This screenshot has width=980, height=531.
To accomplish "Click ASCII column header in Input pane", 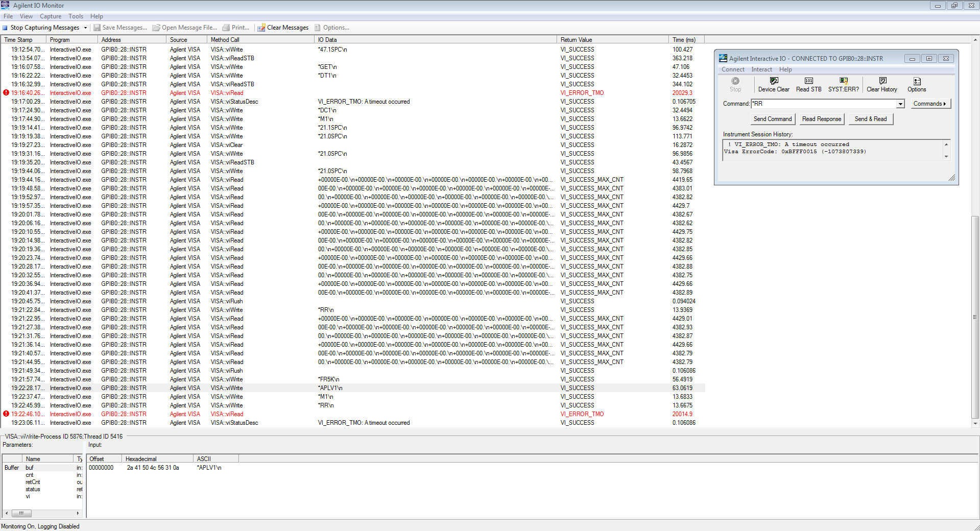I will 216,458.
